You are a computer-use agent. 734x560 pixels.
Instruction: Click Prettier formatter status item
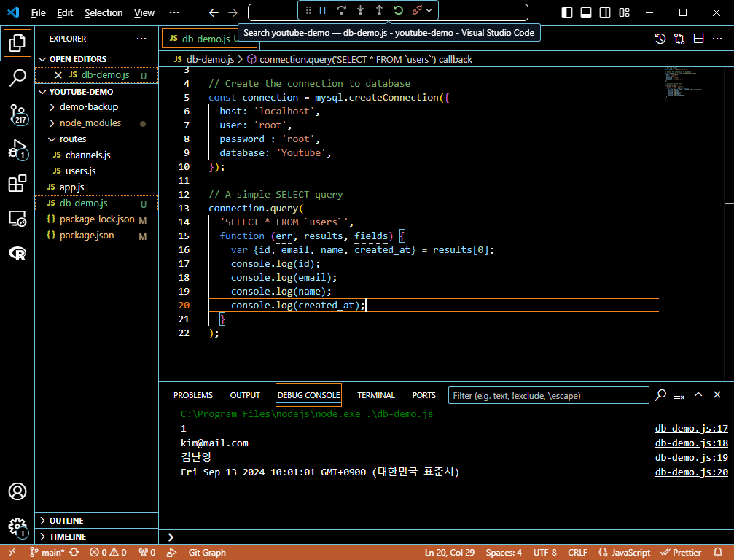pyautogui.click(x=681, y=553)
